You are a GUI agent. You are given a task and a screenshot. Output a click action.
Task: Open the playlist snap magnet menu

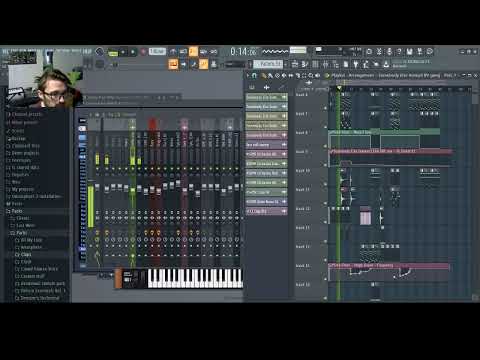(x=254, y=76)
